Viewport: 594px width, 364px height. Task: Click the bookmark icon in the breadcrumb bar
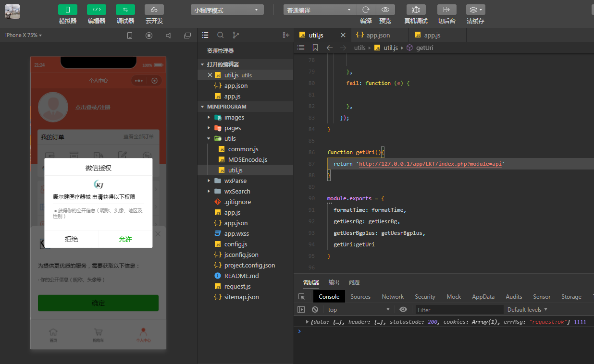(315, 48)
